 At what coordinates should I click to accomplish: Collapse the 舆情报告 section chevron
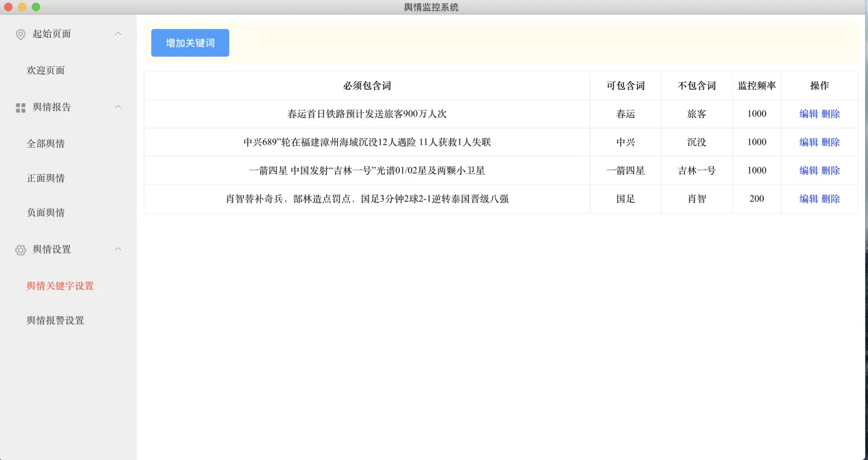[x=118, y=107]
